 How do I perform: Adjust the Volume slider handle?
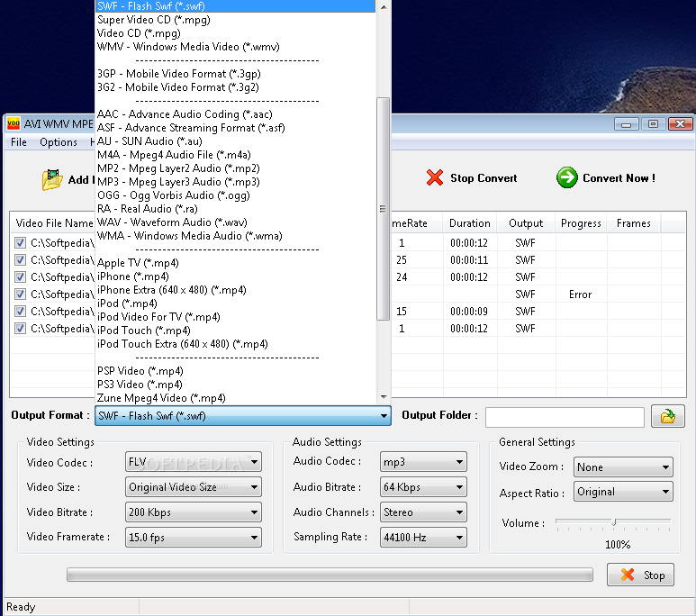click(614, 522)
